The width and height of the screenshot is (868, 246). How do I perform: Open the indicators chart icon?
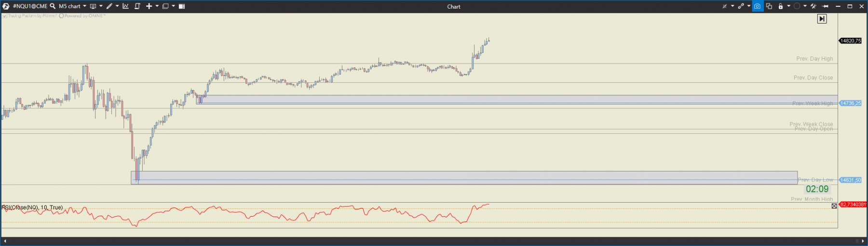[125, 6]
